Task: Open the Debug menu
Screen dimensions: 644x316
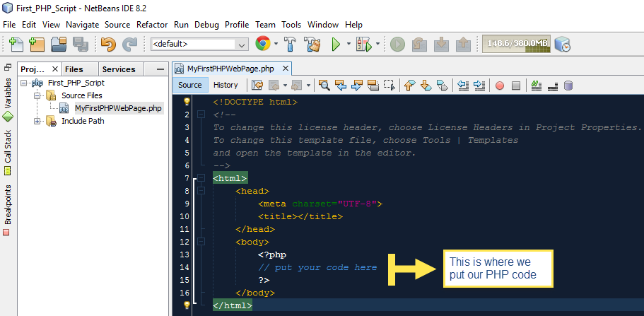Action: (206, 25)
